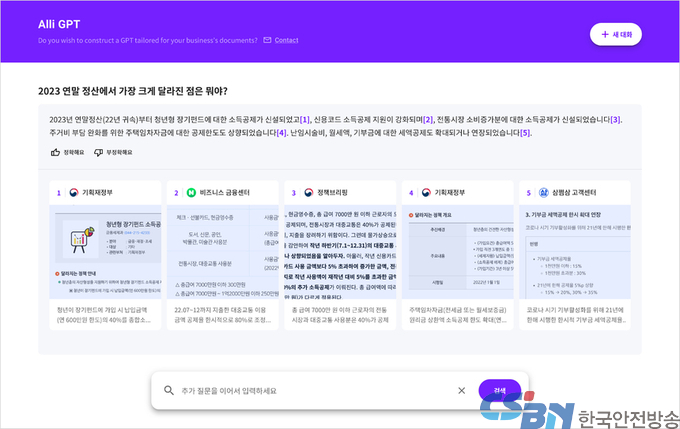Click the header tagline about business documents
The width and height of the screenshot is (680, 429).
(x=147, y=40)
